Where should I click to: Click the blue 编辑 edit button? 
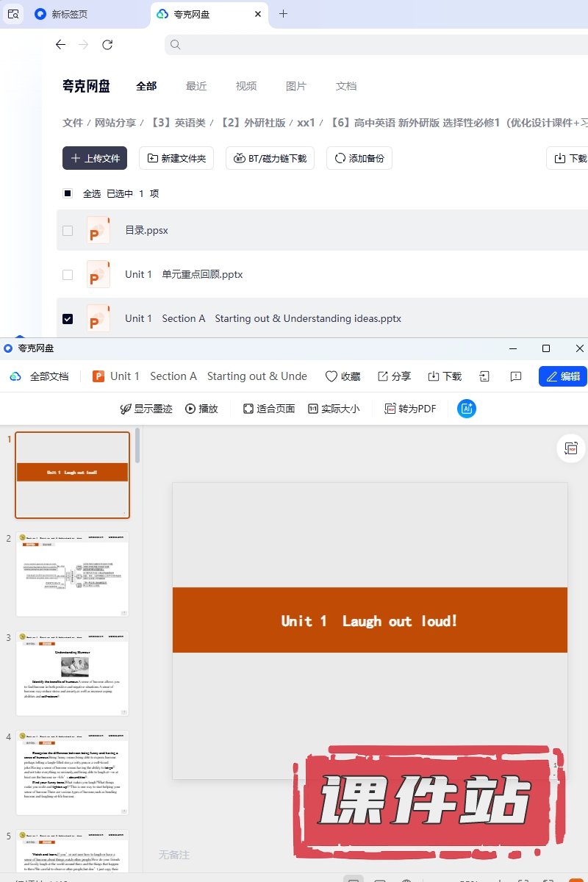tap(562, 376)
